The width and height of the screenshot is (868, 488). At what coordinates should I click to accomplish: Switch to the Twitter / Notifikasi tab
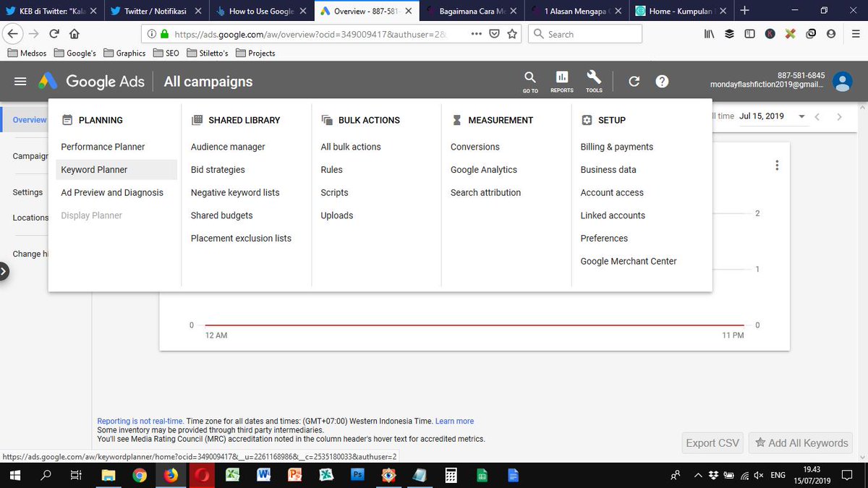pyautogui.click(x=157, y=11)
